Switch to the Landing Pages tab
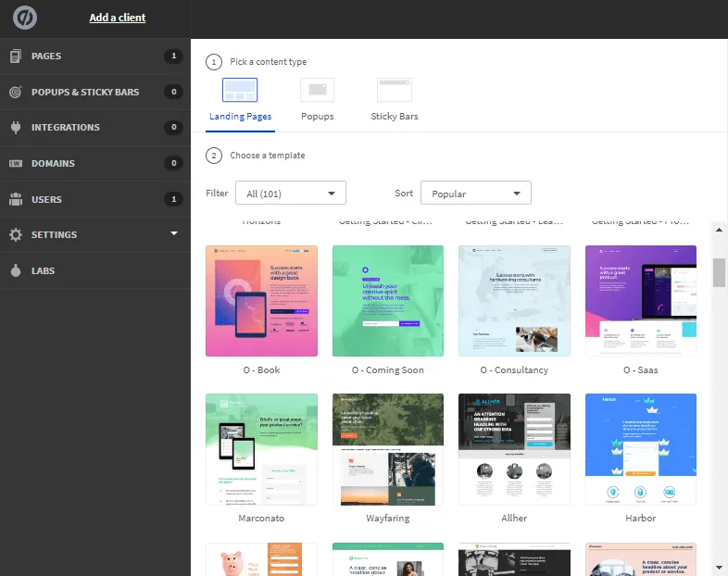728x576 pixels. pos(240,117)
